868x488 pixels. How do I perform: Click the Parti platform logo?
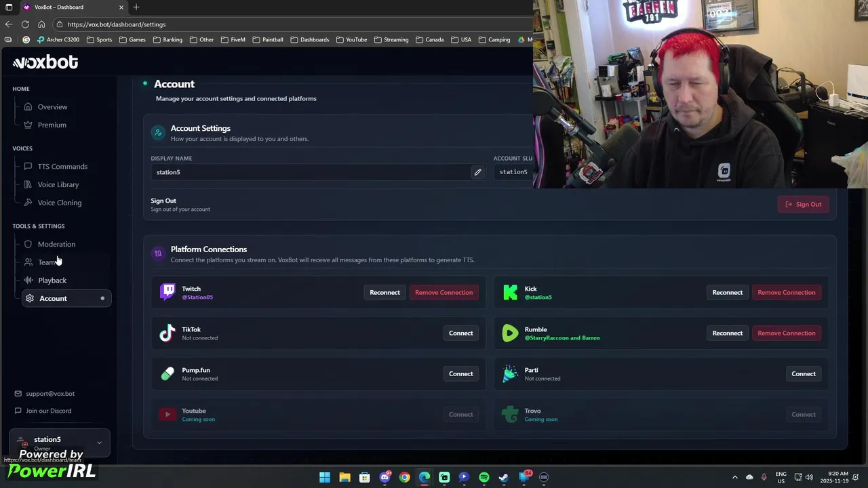(510, 373)
